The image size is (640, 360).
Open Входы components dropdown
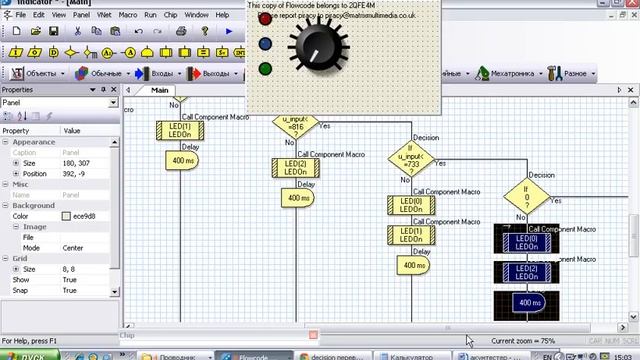[x=158, y=73]
